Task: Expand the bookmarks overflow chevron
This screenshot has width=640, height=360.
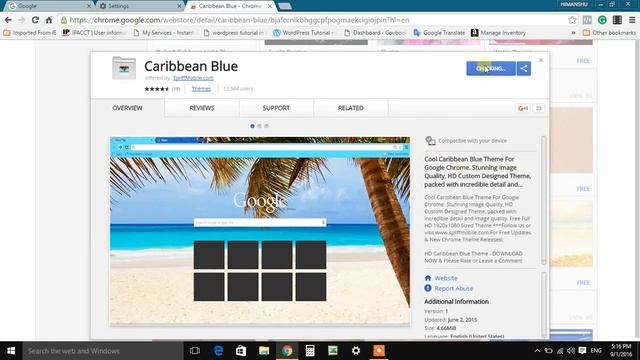Action: click(x=573, y=33)
